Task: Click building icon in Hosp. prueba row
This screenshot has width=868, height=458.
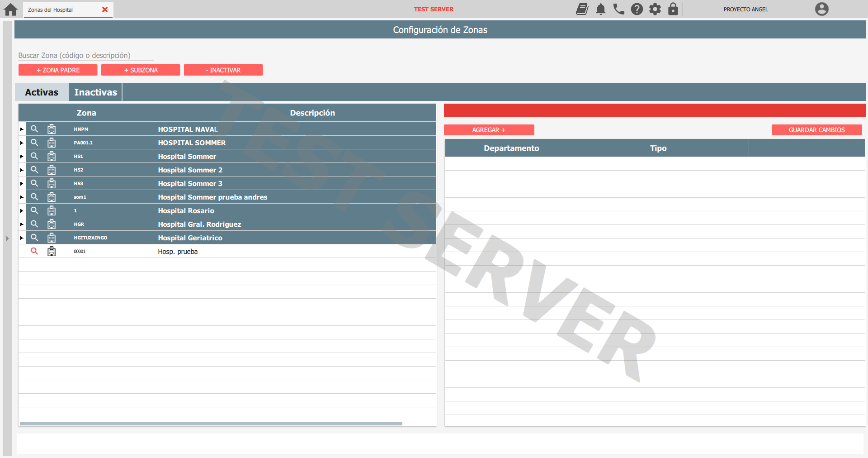Action: (52, 251)
